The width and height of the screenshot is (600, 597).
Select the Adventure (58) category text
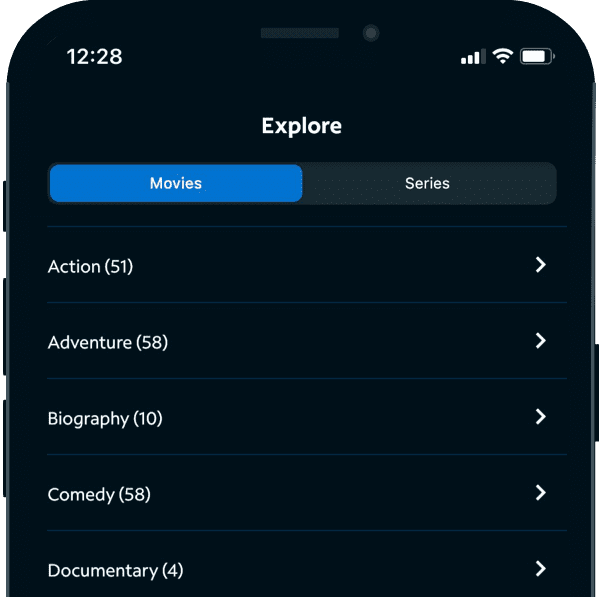[108, 342]
